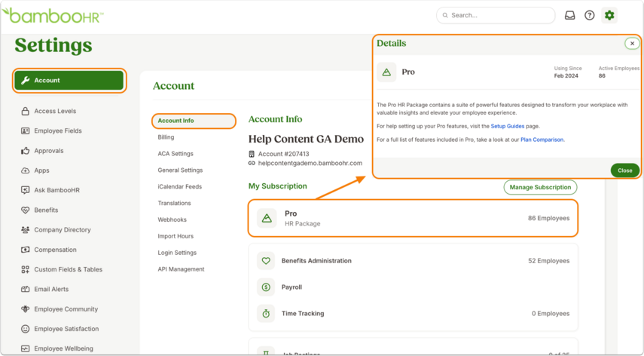Click the BambooHR logo
The width and height of the screenshot is (644, 356).
coord(53,16)
